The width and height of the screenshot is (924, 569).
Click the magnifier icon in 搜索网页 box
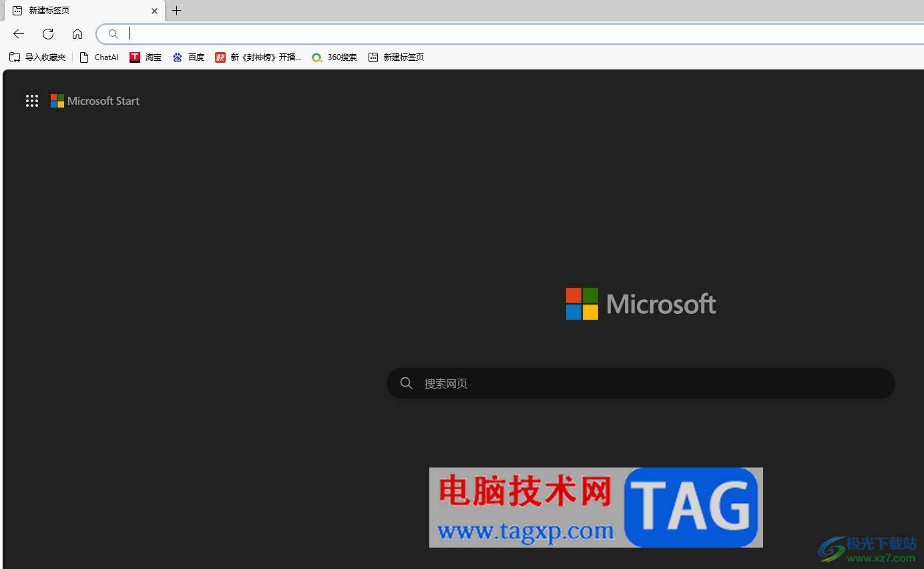pos(406,383)
